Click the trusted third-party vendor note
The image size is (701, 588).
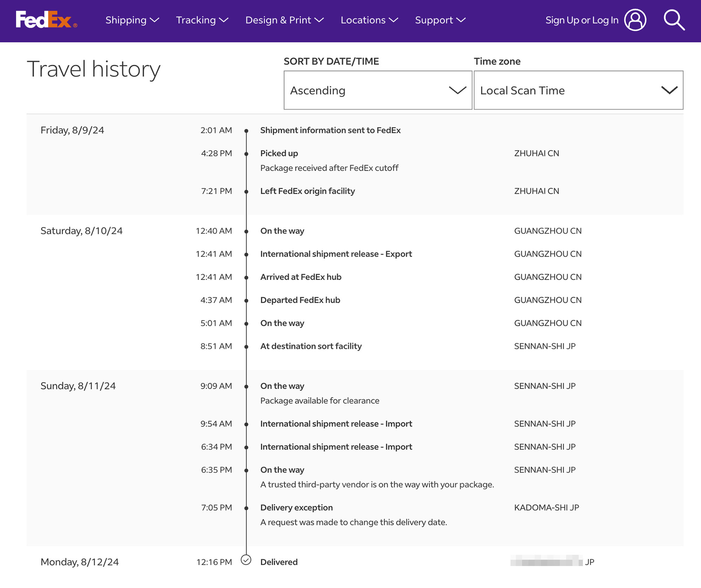377,484
